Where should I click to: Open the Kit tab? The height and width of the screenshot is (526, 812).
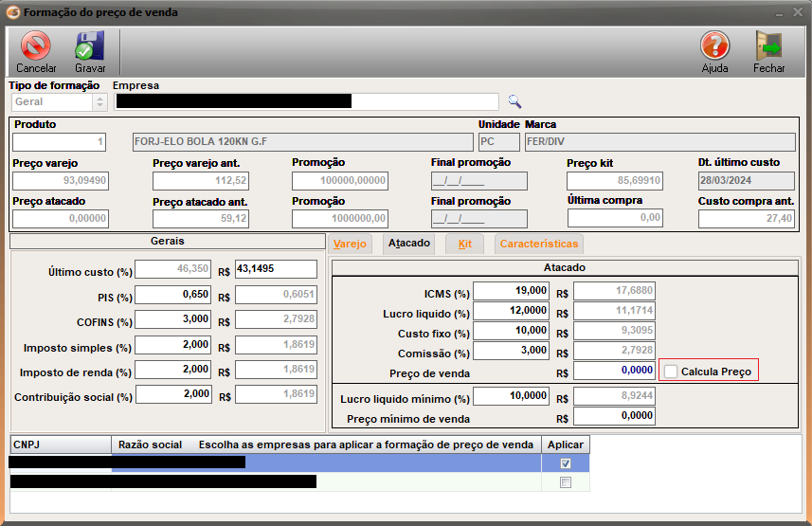click(464, 244)
